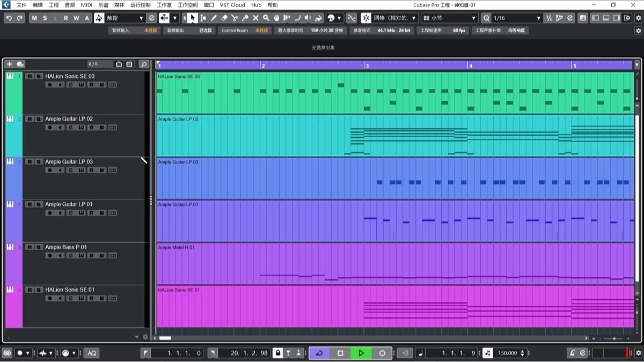Mute the HALion Sonic SE 03 track
Image resolution: width=644 pixels, height=362 pixels.
click(x=30, y=76)
